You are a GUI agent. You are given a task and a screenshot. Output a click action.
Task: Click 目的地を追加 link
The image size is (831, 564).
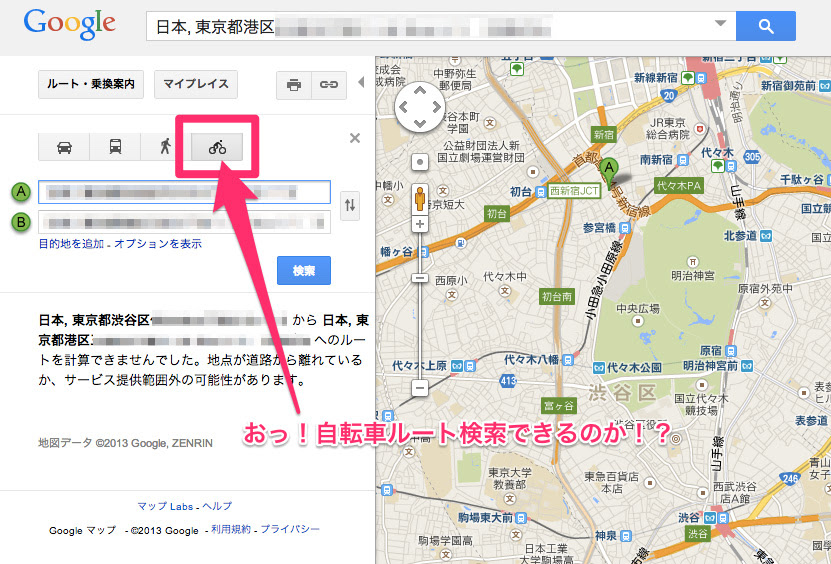71,244
